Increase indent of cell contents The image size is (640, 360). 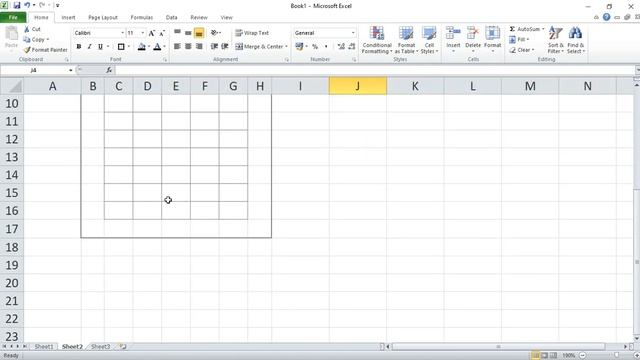click(224, 47)
